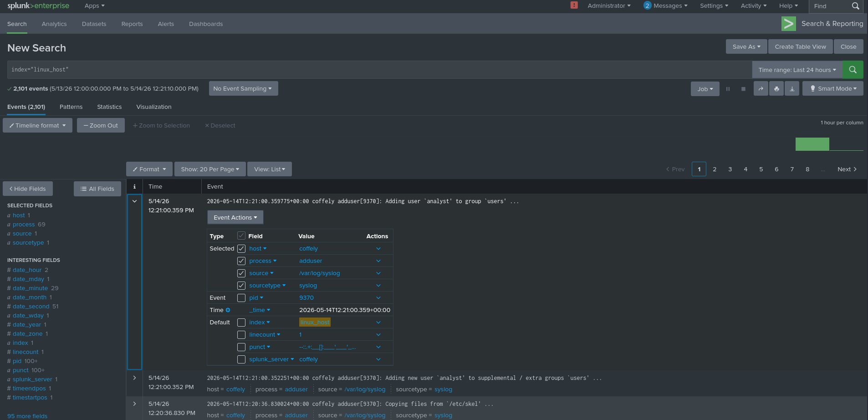Pause the search job
The height and width of the screenshot is (420, 868).
728,89
